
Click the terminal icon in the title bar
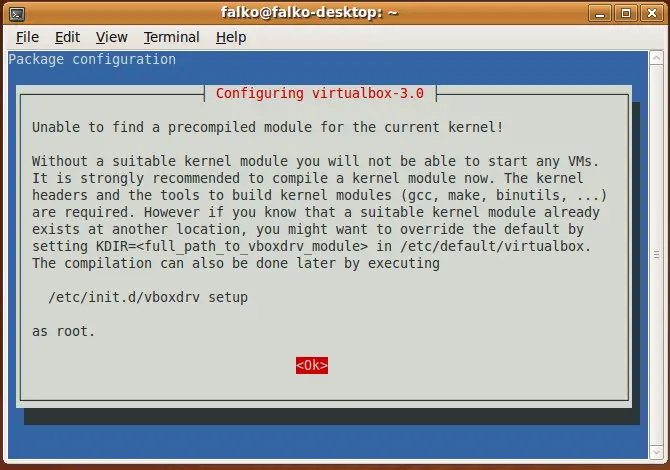click(17, 14)
